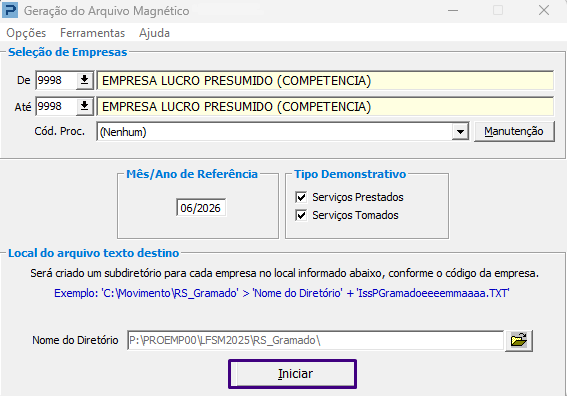
Task: Click the Nome do Diretório path field
Action: [x=315, y=340]
